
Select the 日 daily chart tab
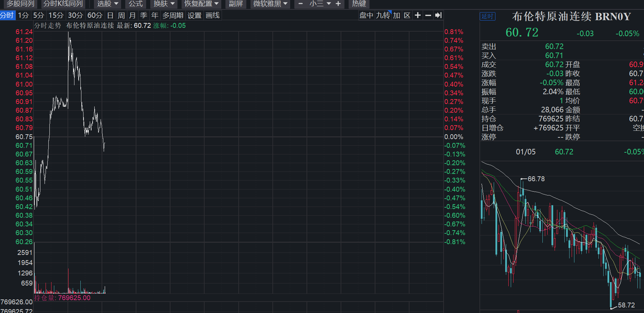[110, 15]
